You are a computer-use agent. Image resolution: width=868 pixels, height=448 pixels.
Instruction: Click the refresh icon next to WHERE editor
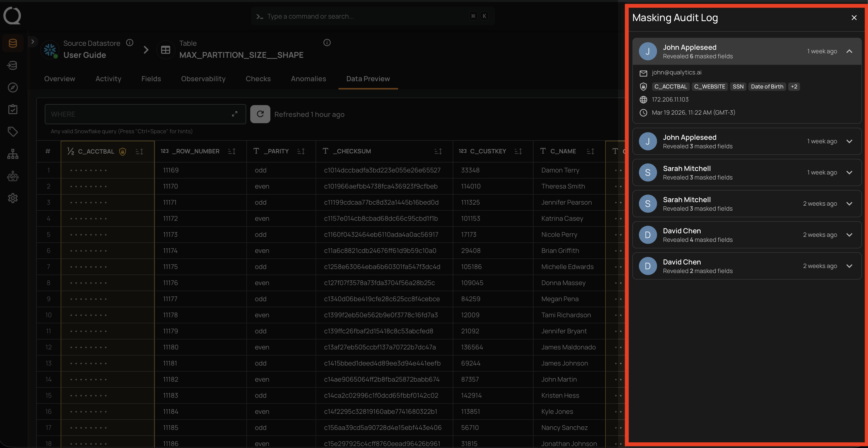click(x=260, y=114)
